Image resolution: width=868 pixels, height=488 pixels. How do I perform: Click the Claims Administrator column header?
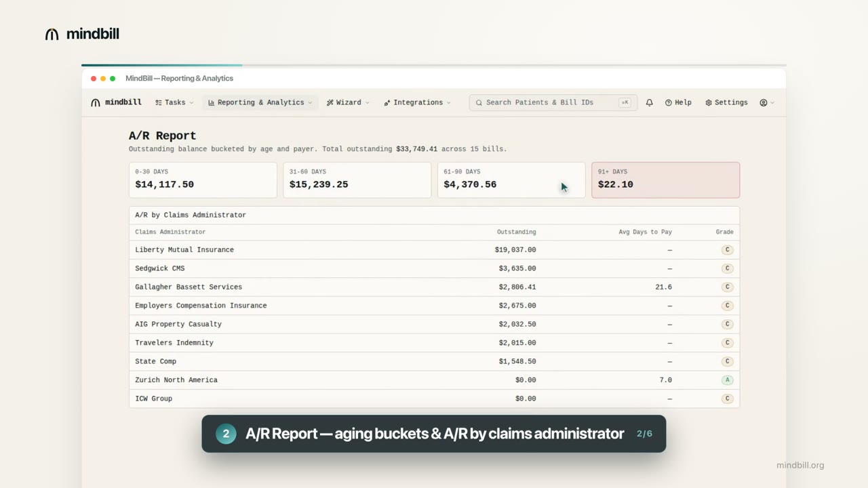[170, 232]
